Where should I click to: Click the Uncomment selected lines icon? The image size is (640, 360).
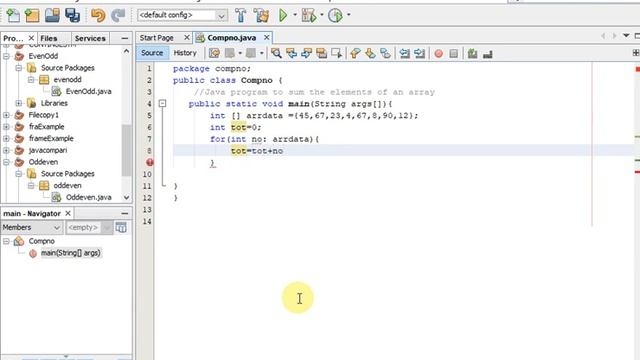pyautogui.click(x=488, y=53)
